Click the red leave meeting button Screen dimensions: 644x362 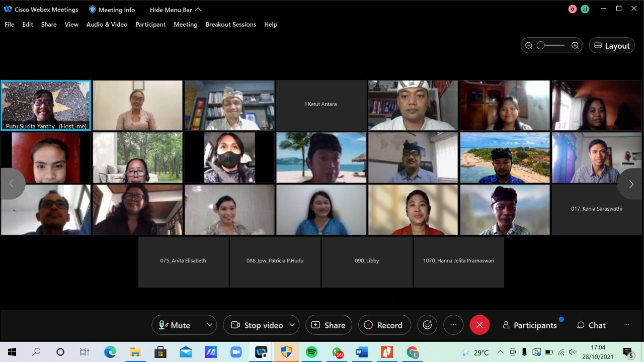[x=479, y=325]
